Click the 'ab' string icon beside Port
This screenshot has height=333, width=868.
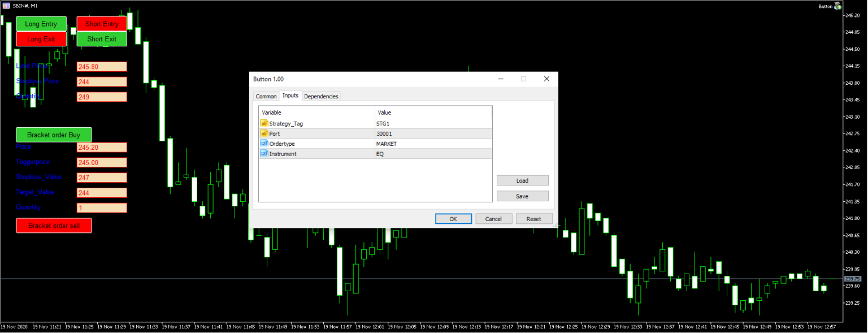[264, 133]
